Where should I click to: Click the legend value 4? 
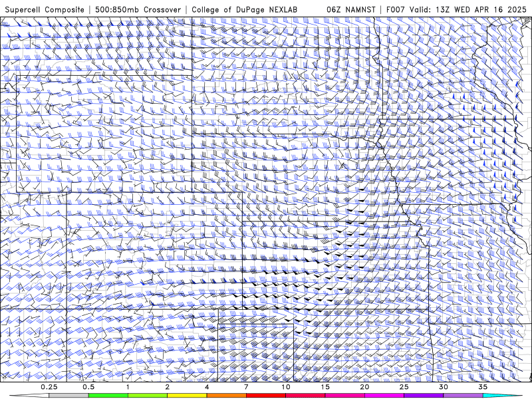tap(207, 387)
